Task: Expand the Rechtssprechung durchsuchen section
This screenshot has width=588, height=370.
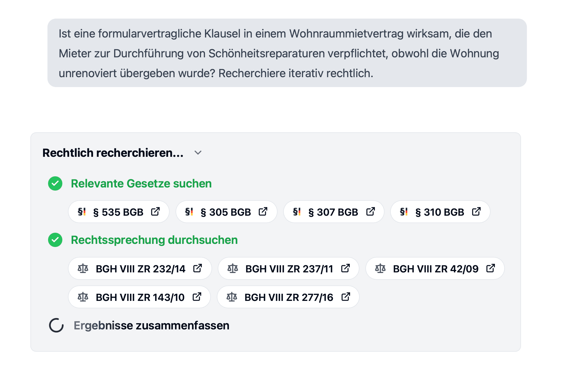Action: (x=154, y=240)
